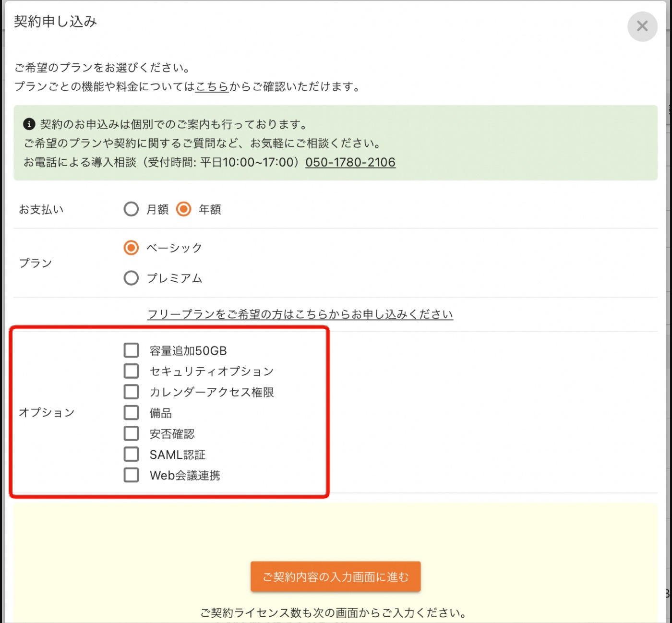Screen dimensions: 672x623
Task: Check the 容量追加50GB option
Action: (131, 350)
